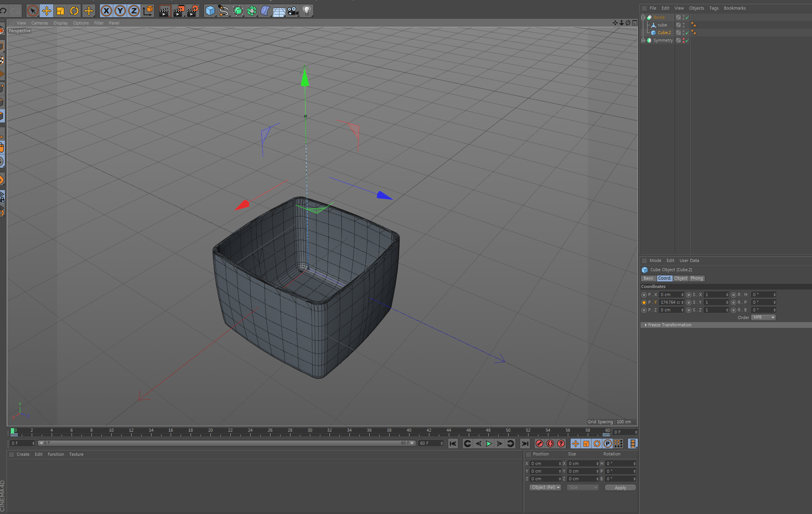Activate the Move tool in top toolbar
Viewport: 812px width, 514px height.
(47, 11)
